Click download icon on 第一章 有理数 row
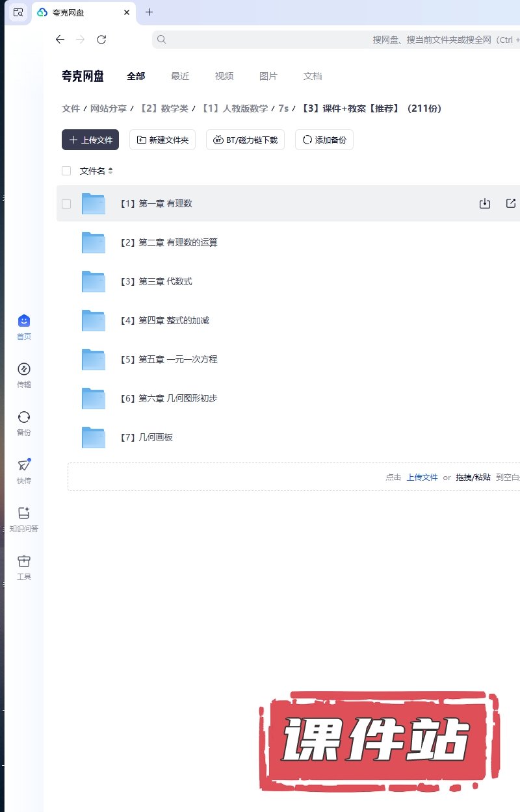Image resolution: width=520 pixels, height=812 pixels. [484, 203]
